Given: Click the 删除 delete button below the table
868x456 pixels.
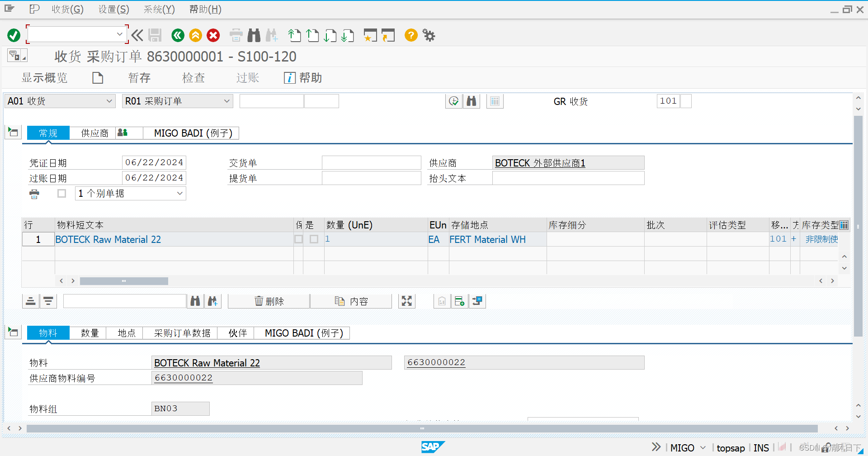Looking at the screenshot, I should coord(269,301).
